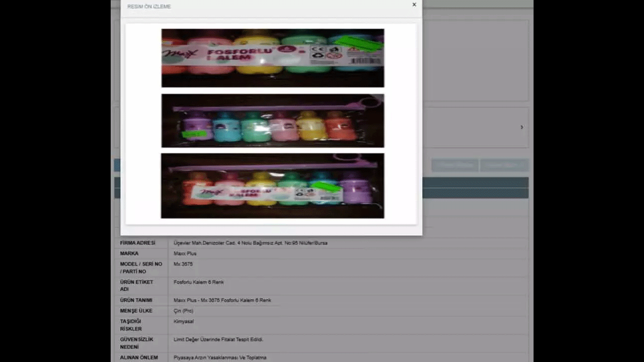Click the Resim Ön İzleme modal title

149,7
